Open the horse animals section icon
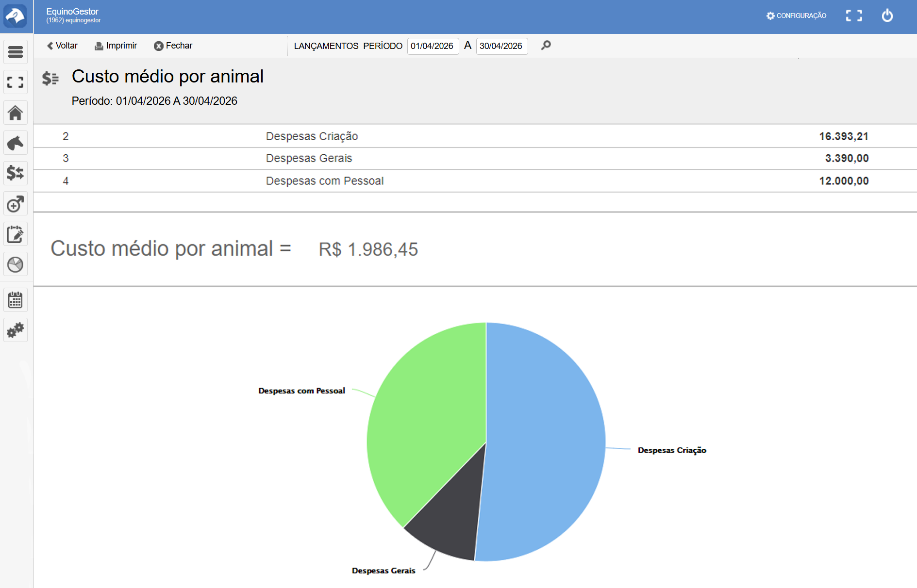917x588 pixels. 16,143
